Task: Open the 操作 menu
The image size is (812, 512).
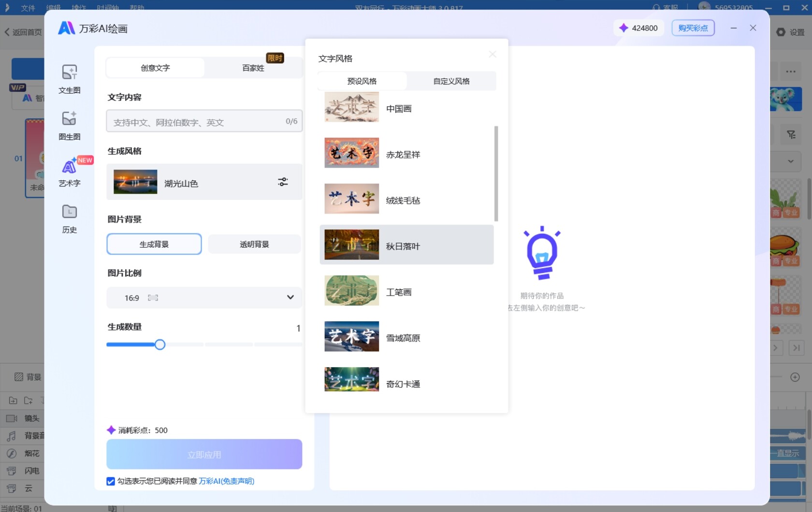Action: point(79,8)
